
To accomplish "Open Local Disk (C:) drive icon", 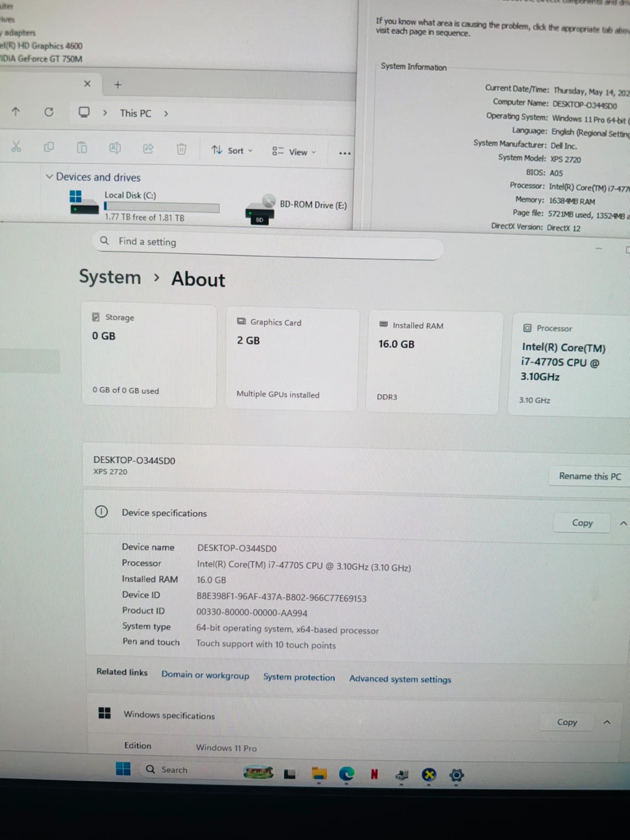I will (84, 202).
